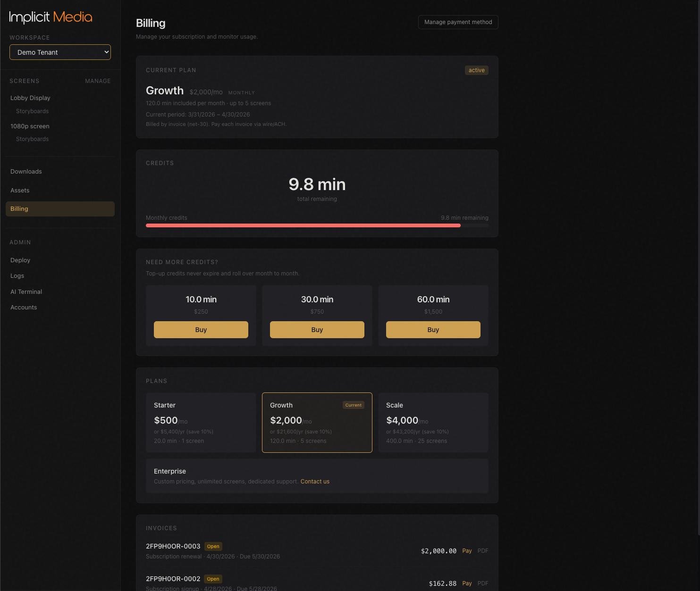Click the Enterprise Contact us link
The image size is (700, 591).
315,482
